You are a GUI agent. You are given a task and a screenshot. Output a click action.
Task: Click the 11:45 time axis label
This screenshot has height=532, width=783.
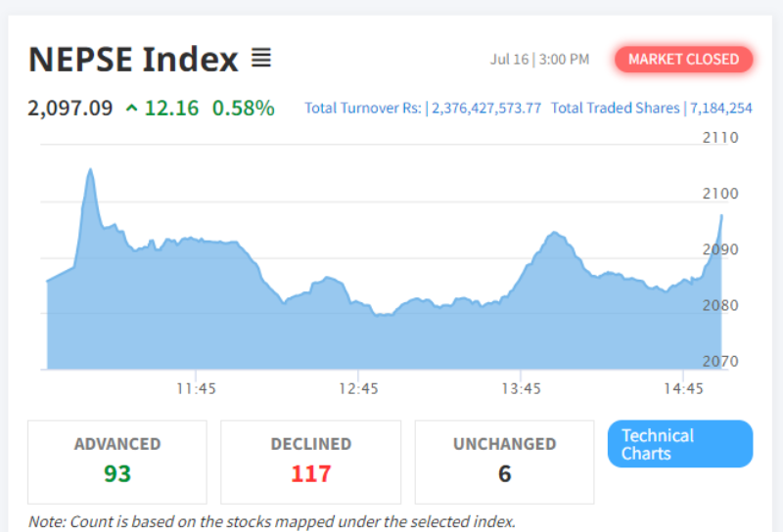(x=196, y=389)
